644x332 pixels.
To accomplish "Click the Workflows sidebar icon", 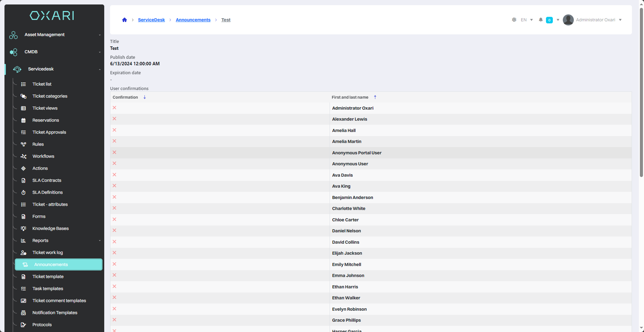I will [x=23, y=156].
